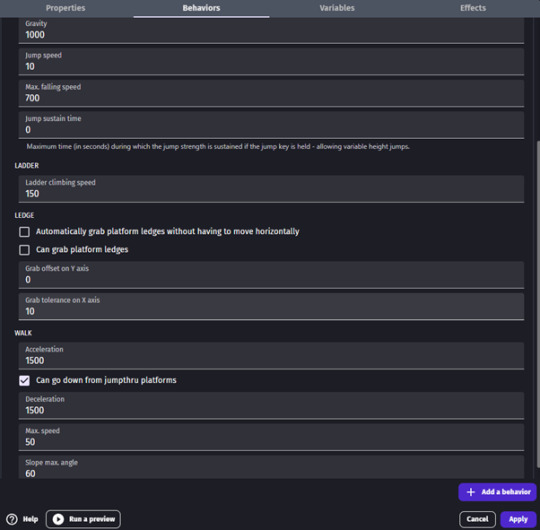Viewport: 540px width, 530px height.
Task: Cancel the object editor dialog
Action: [477, 519]
